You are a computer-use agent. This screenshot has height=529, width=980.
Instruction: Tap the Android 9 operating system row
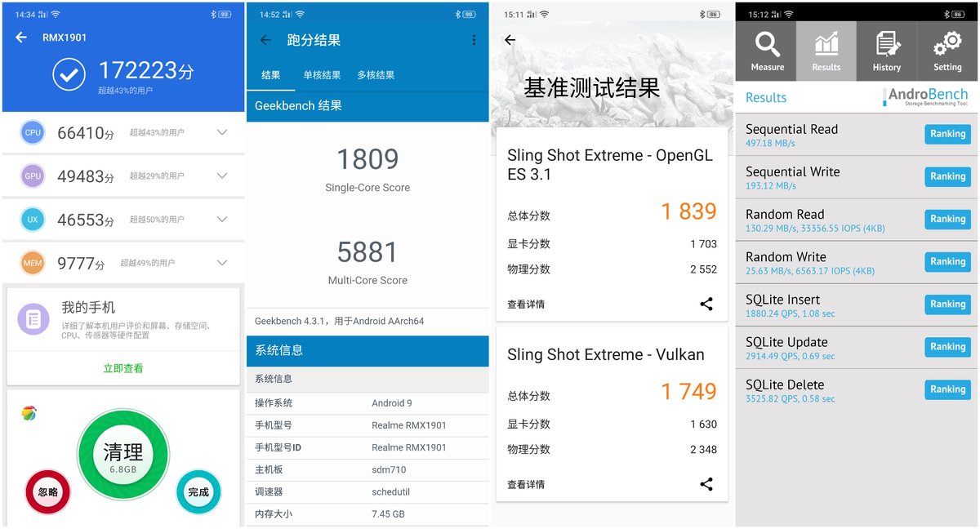coord(367,403)
